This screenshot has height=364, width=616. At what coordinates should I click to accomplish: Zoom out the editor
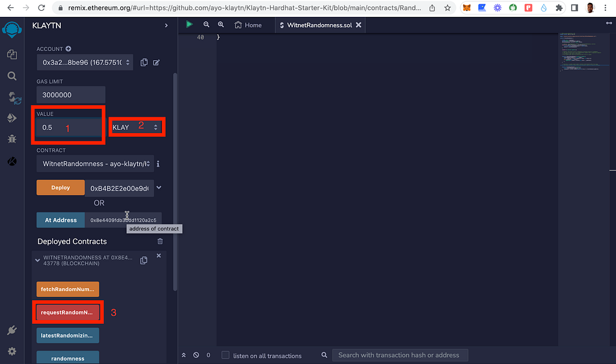(206, 25)
